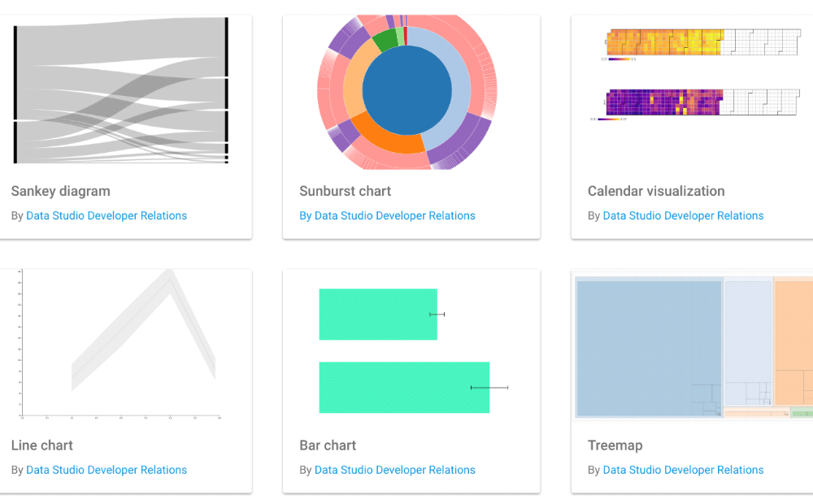Open the Line chart author link

(x=106, y=470)
